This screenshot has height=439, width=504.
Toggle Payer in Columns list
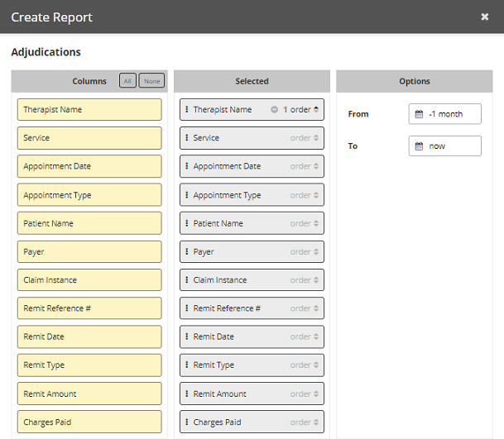click(x=89, y=251)
